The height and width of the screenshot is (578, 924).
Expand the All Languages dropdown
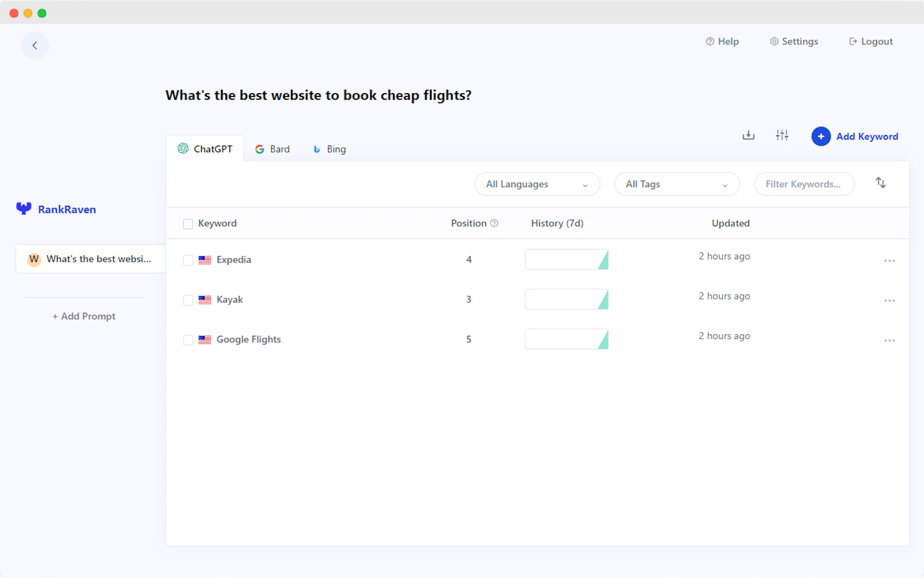coord(537,184)
